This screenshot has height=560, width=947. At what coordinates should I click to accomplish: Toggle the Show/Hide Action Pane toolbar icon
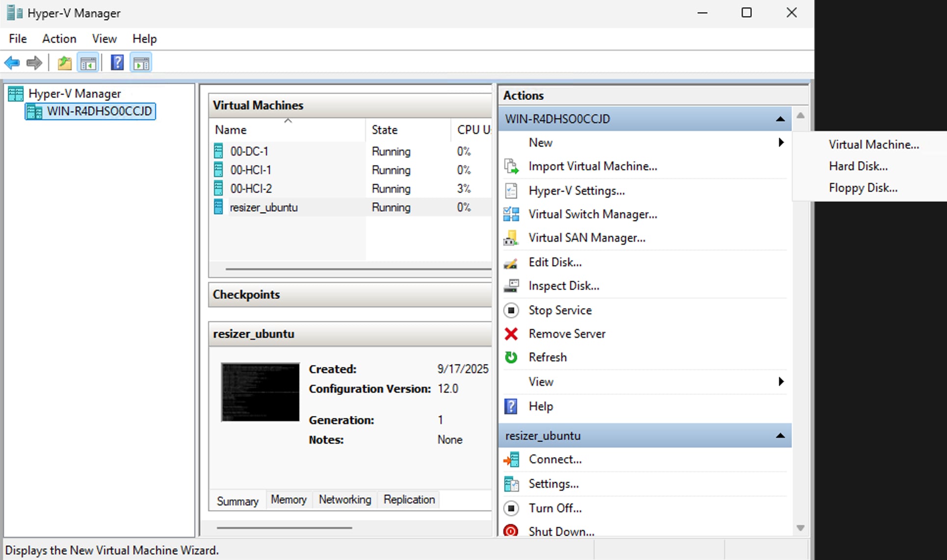click(141, 63)
